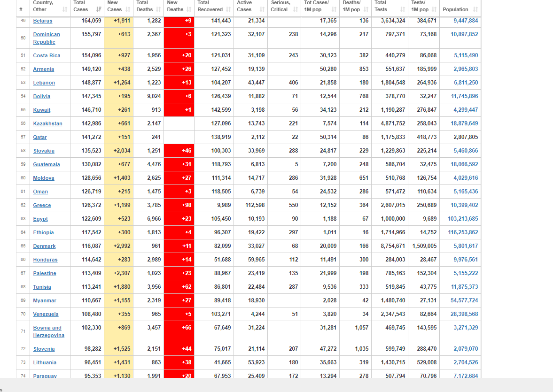Screen dimensions: 553x392
Task: Sort by Country, Other column arrows
Action: 64,9
